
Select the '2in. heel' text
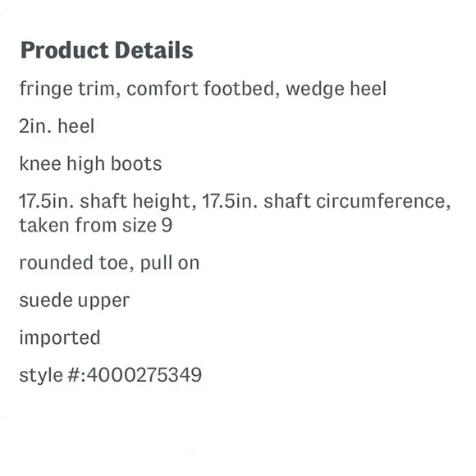pos(57,126)
